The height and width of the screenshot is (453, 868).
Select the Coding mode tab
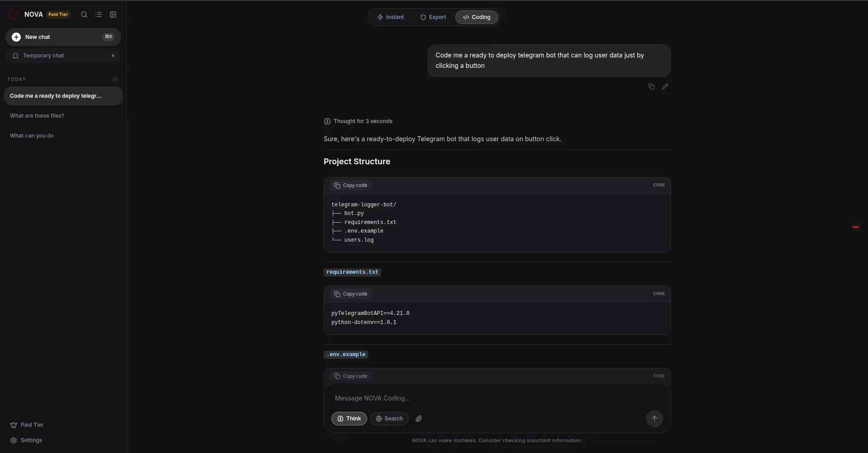[476, 17]
